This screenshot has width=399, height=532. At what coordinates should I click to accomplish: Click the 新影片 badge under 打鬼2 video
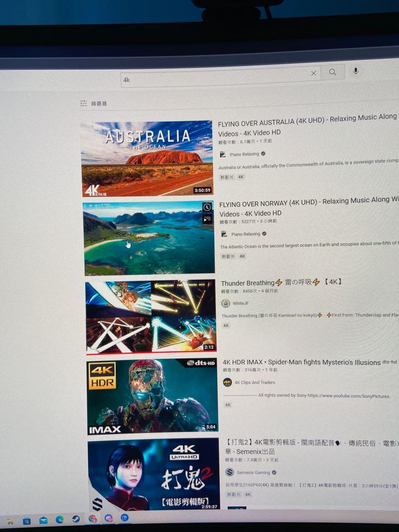[234, 495]
